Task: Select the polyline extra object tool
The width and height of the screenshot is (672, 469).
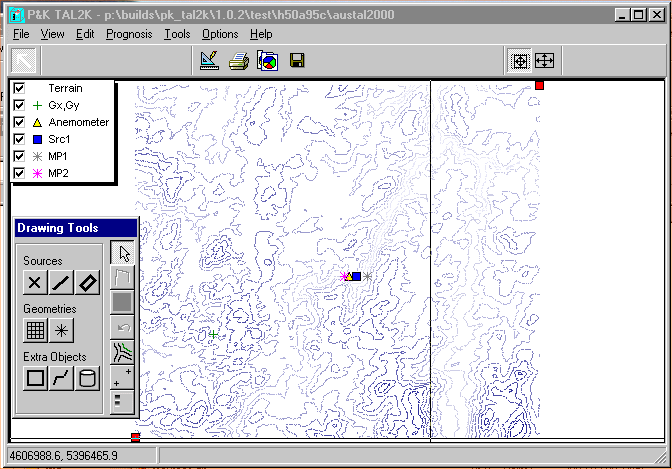Action: pos(61,378)
